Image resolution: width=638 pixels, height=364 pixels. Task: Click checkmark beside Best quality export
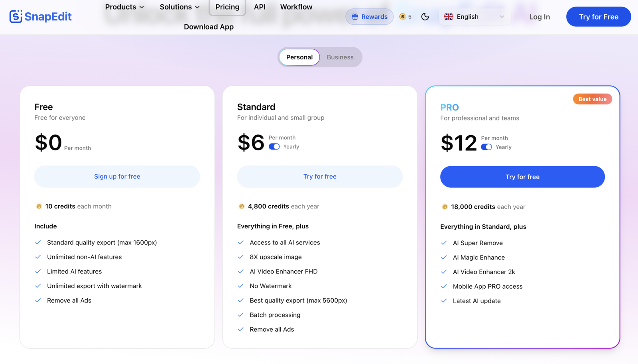[x=240, y=301]
